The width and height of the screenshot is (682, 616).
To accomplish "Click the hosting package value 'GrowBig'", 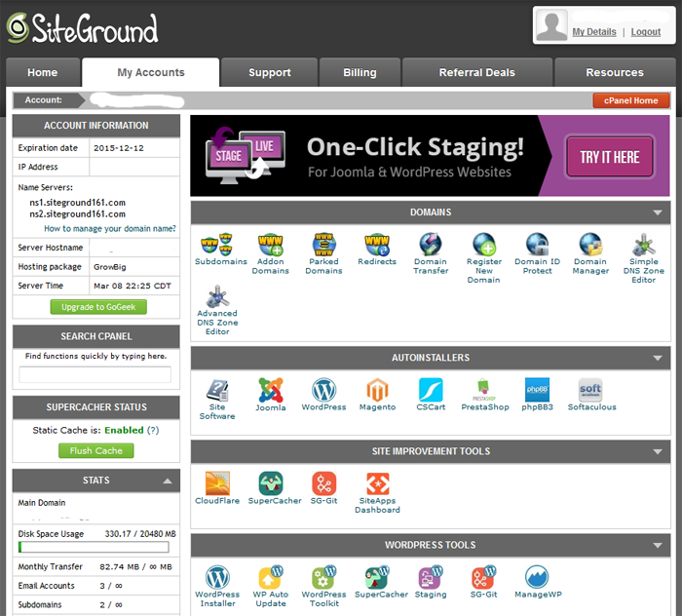I will [109, 267].
